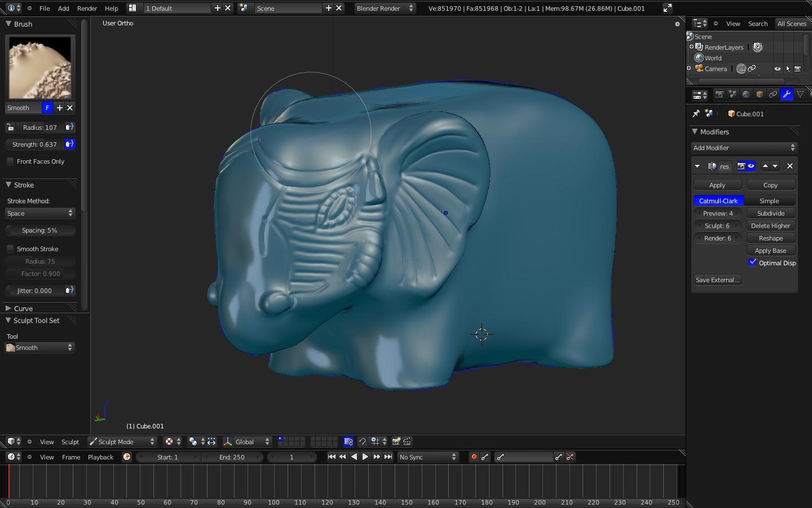Open the Object Data triangle tab
The image size is (812, 508).
pos(800,95)
